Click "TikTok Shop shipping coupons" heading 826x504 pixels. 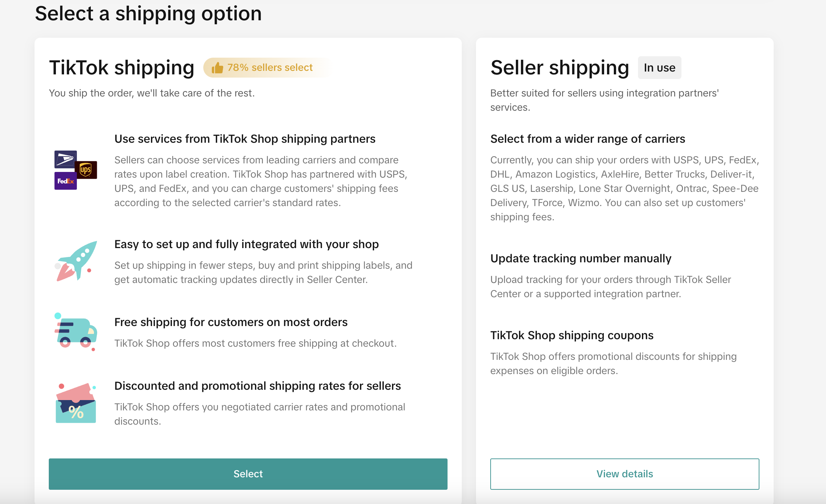click(x=572, y=335)
